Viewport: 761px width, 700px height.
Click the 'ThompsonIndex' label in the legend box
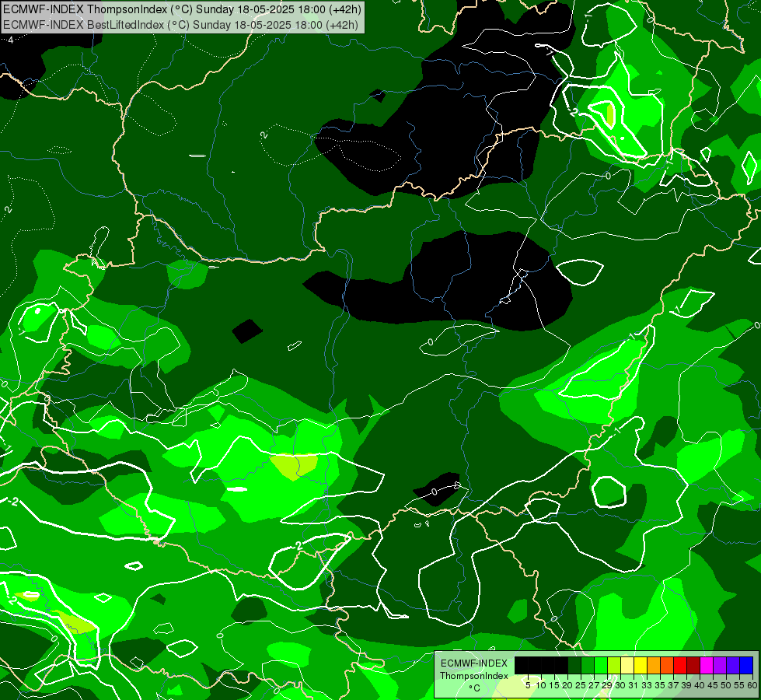pyautogui.click(x=473, y=676)
